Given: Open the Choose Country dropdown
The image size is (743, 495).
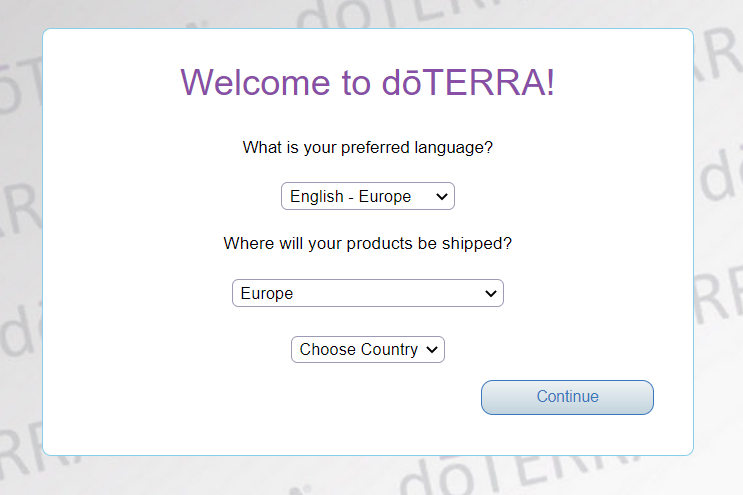Looking at the screenshot, I should coord(367,350).
